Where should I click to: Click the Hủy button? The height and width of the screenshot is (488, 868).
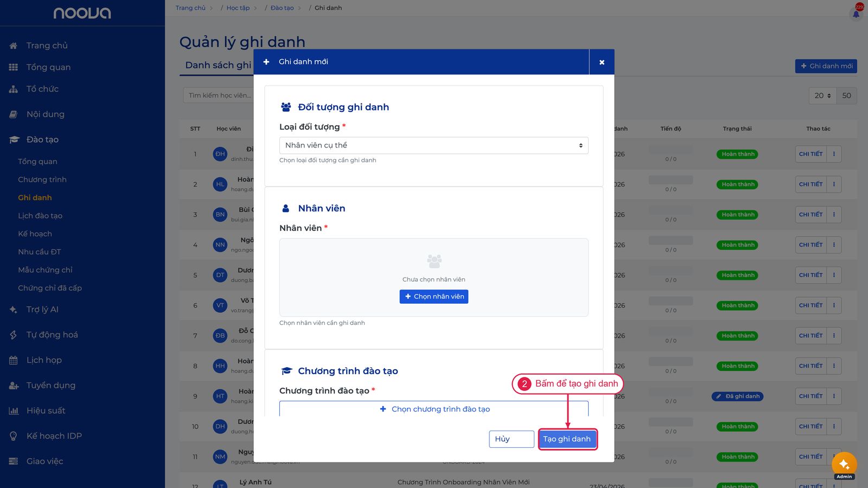(x=512, y=439)
